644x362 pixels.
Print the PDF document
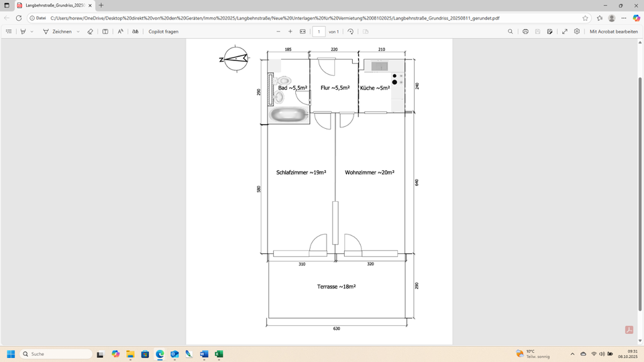tap(525, 32)
